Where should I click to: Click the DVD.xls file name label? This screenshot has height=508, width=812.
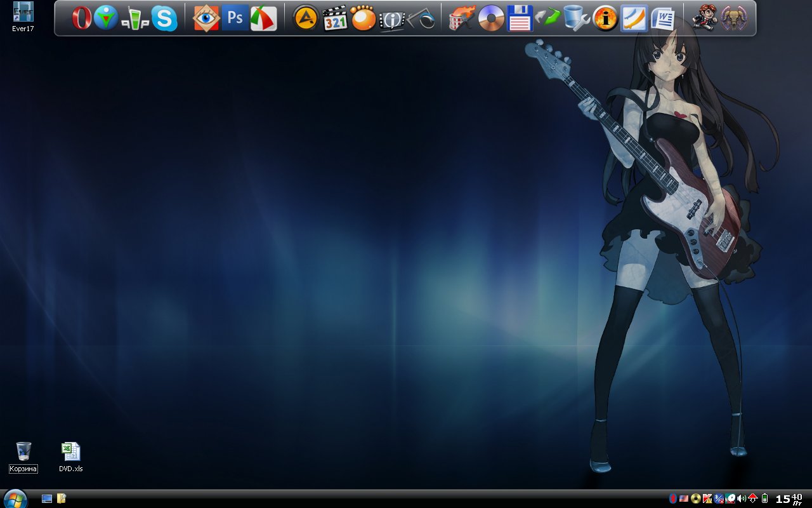(71, 469)
